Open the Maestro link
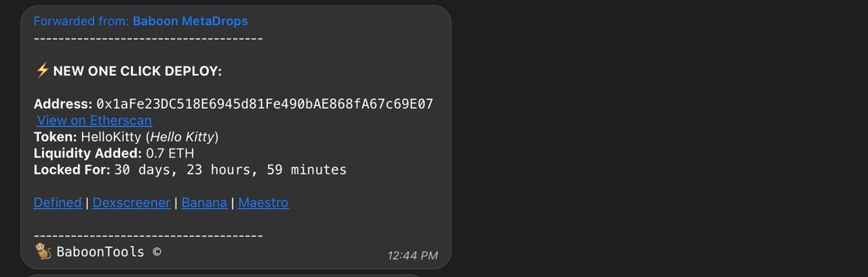 click(x=263, y=202)
